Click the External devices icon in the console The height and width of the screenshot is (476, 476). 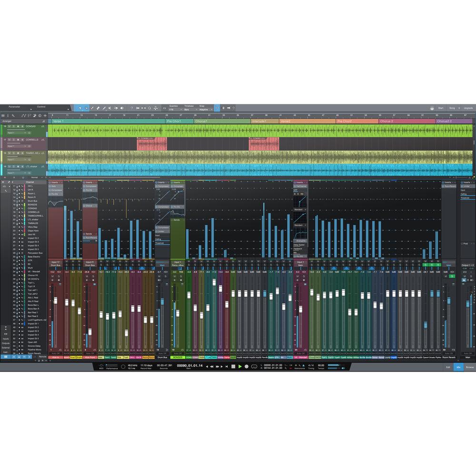(6, 347)
